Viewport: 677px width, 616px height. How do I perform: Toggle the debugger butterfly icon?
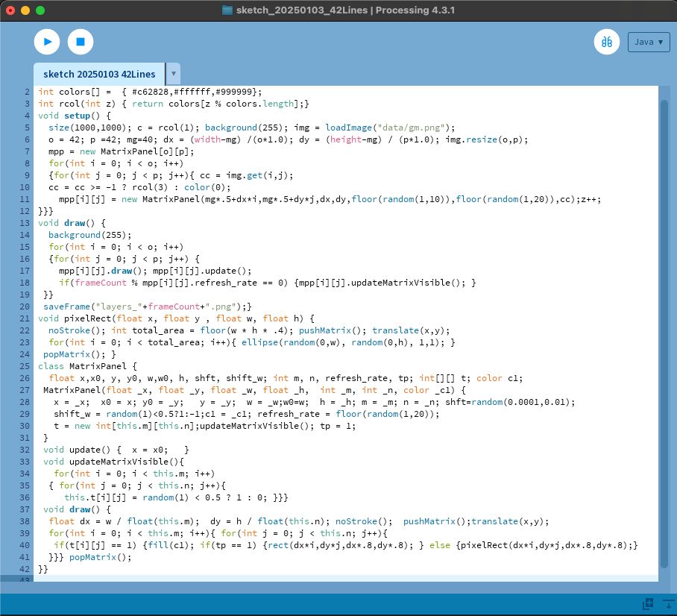click(607, 42)
